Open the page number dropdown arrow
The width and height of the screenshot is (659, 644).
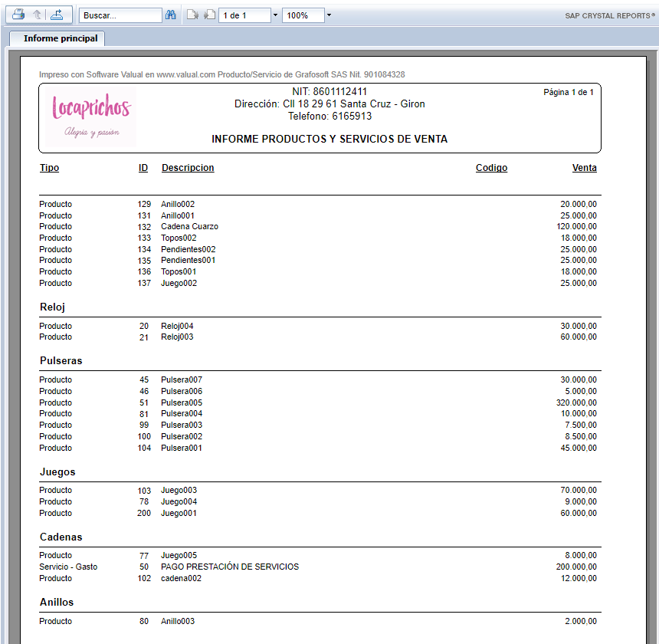275,15
